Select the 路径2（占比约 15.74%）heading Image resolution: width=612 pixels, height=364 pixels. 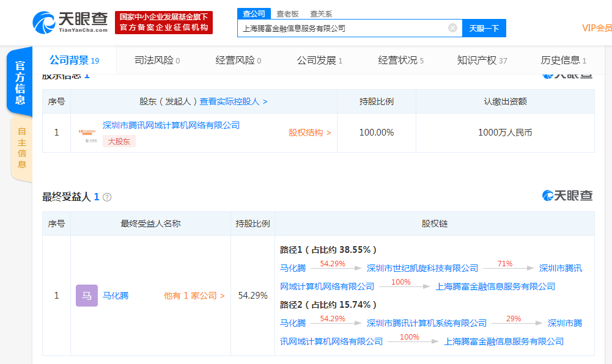click(x=328, y=305)
